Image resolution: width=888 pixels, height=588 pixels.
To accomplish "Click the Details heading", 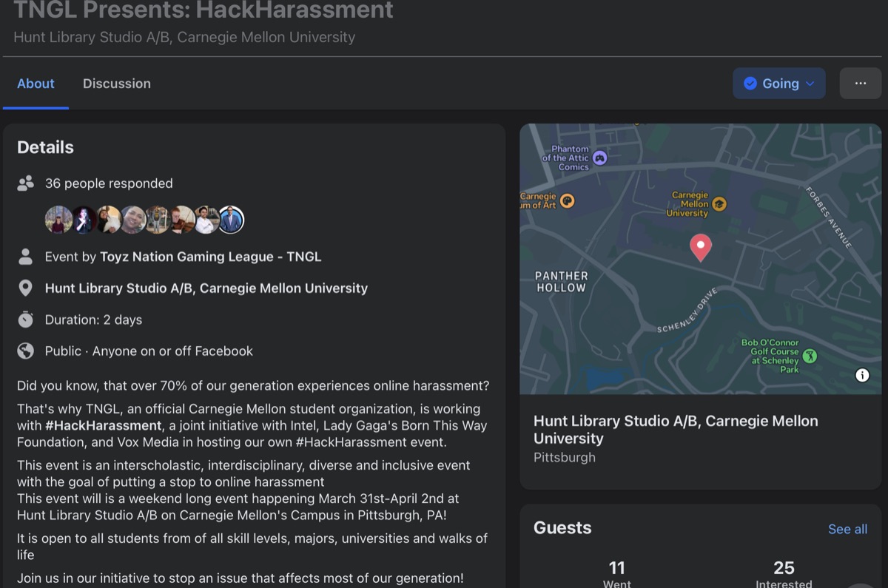I will click(x=45, y=147).
